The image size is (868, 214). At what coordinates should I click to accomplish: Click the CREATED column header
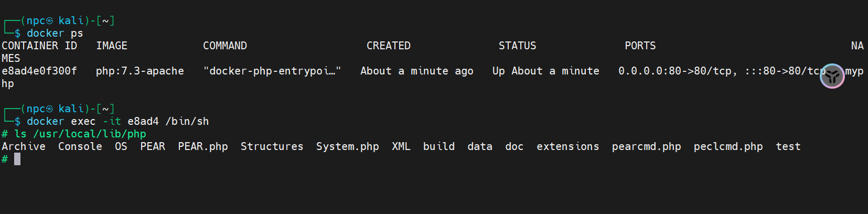tap(388, 46)
